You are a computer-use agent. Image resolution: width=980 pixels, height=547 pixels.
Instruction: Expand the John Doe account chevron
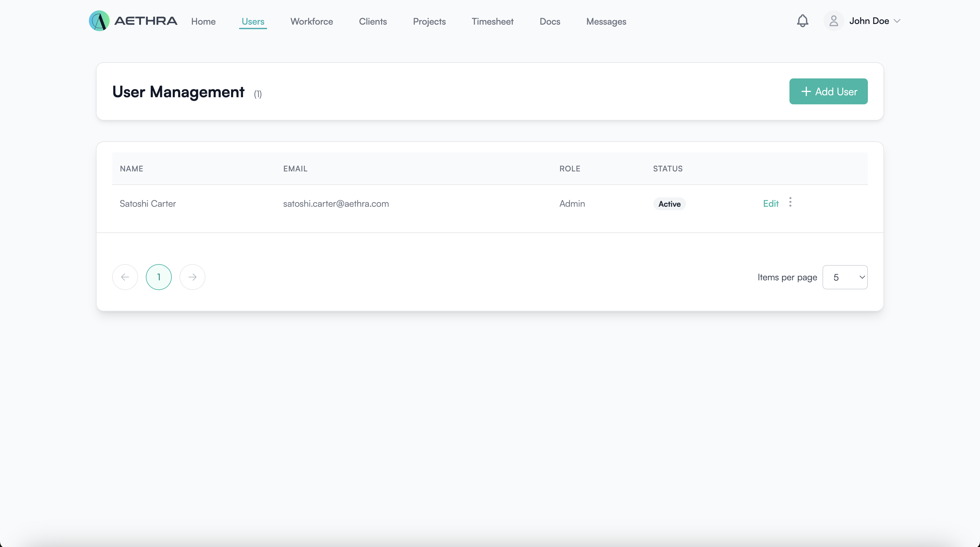point(897,21)
